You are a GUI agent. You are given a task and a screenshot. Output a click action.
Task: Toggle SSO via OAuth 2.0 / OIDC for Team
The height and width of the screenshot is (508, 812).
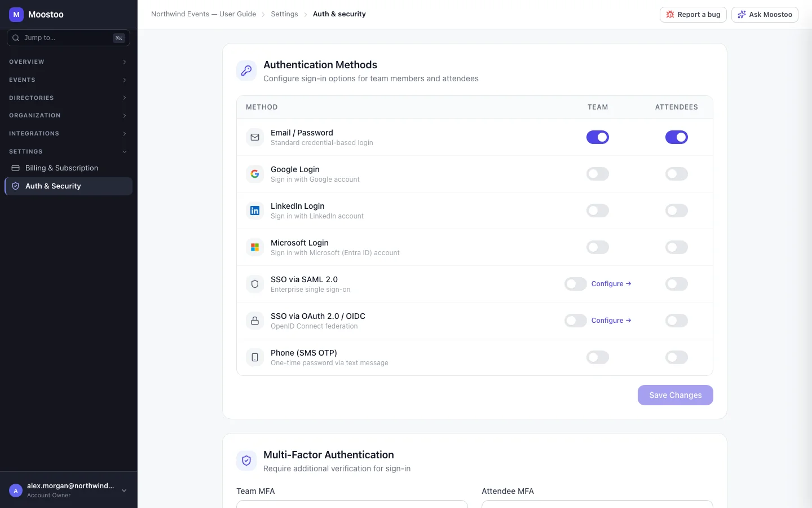tap(576, 321)
